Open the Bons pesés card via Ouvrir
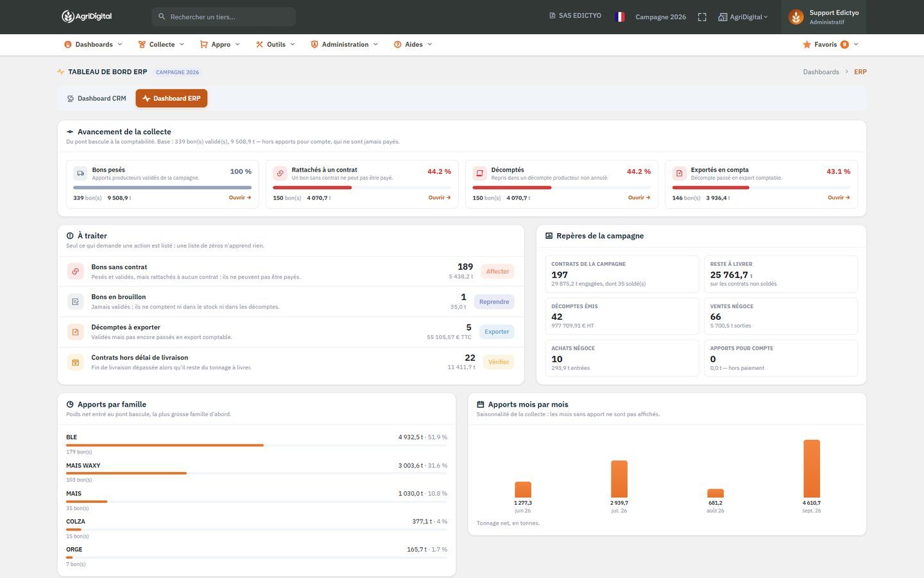924x578 pixels. (x=240, y=198)
